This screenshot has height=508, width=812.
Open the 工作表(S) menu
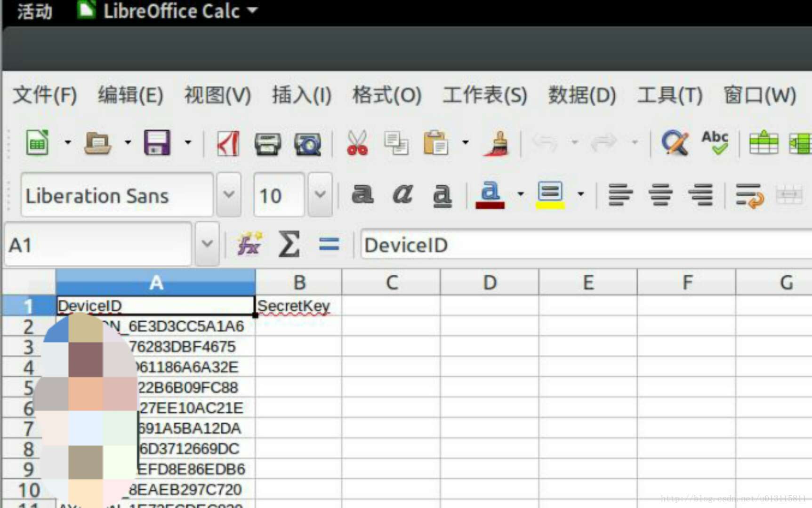coord(485,95)
